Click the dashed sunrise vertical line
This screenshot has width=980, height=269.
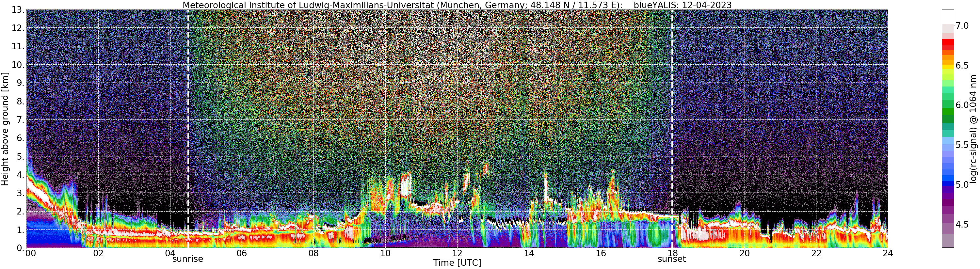click(x=188, y=129)
